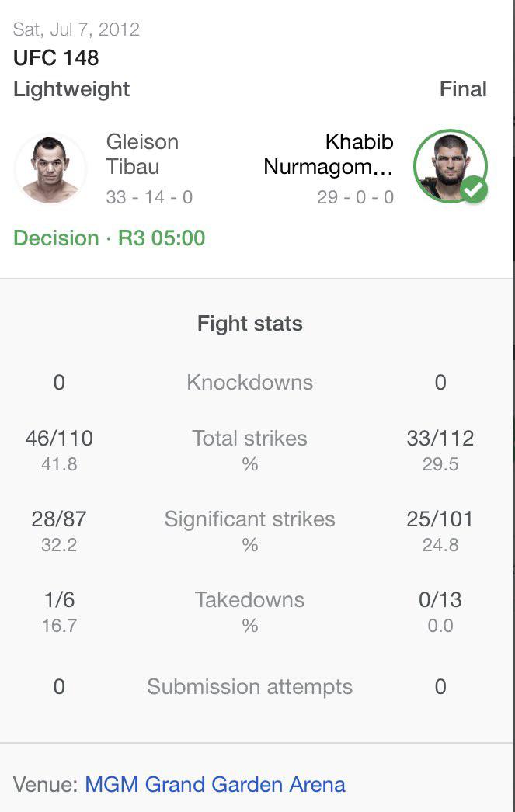Click the green winner checkmark badge
Screen dimensions: 515x812
pos(474,189)
